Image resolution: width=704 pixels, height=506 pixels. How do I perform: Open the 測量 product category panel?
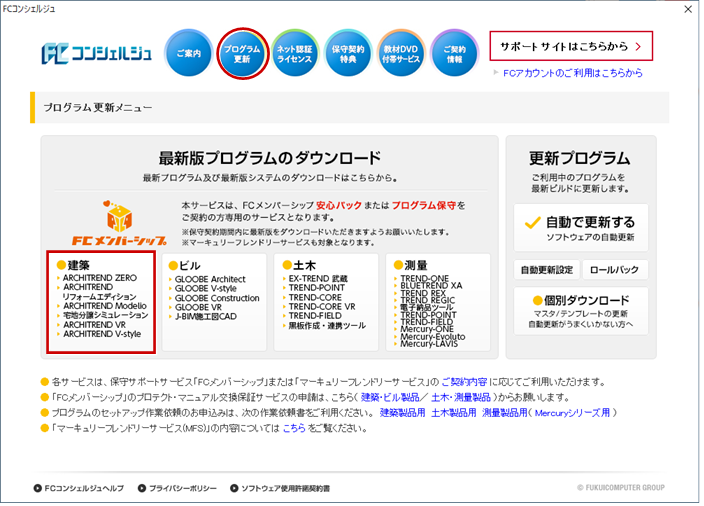[438, 302]
